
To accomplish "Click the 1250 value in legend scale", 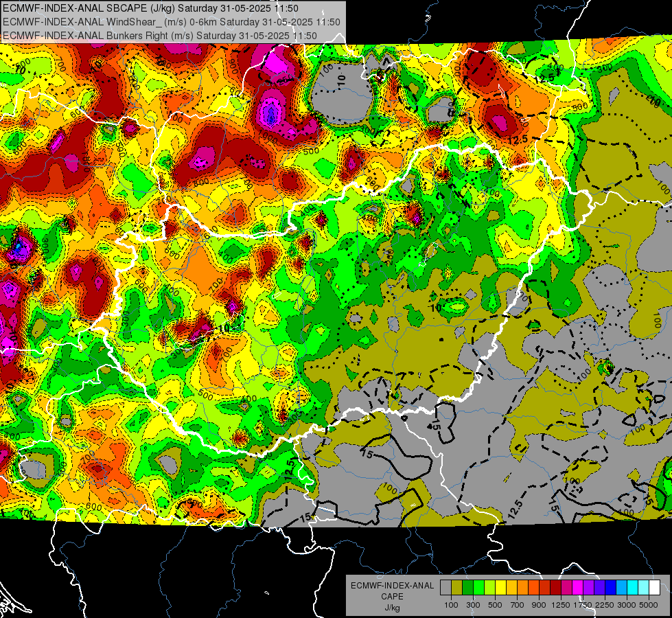I will [x=561, y=605].
